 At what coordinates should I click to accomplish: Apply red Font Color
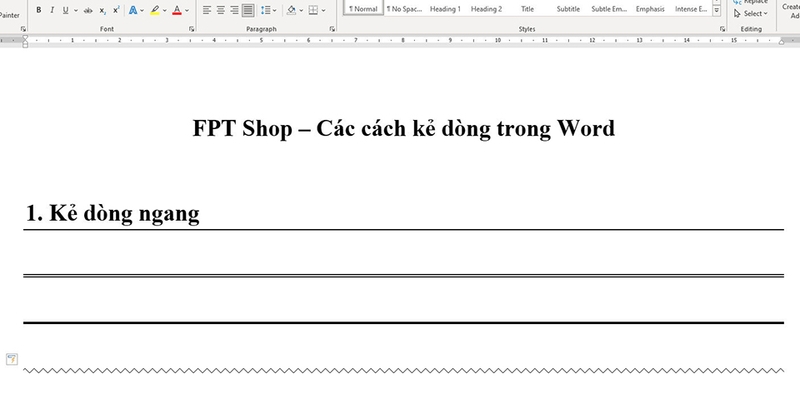[x=177, y=10]
